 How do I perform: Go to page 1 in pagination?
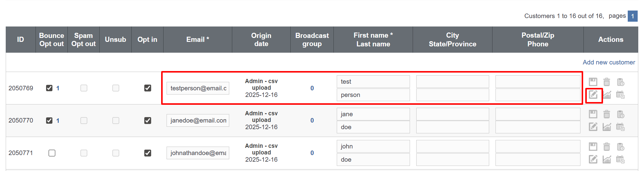633,16
